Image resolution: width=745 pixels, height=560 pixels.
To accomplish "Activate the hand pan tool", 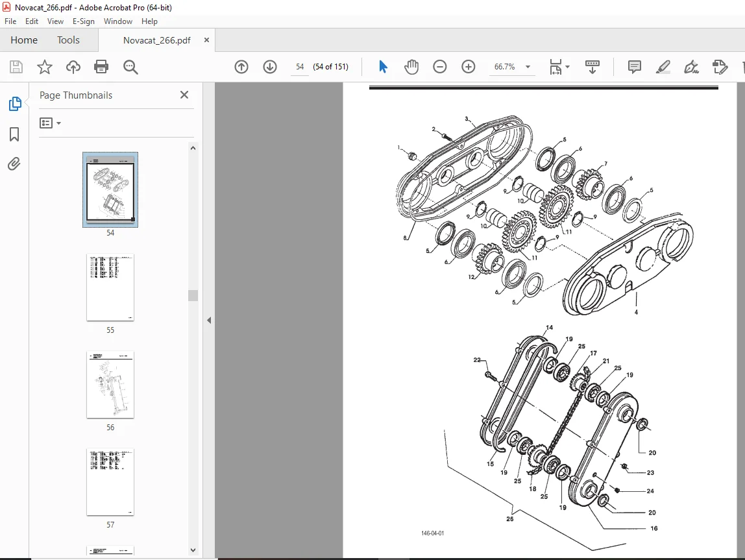I will (411, 67).
